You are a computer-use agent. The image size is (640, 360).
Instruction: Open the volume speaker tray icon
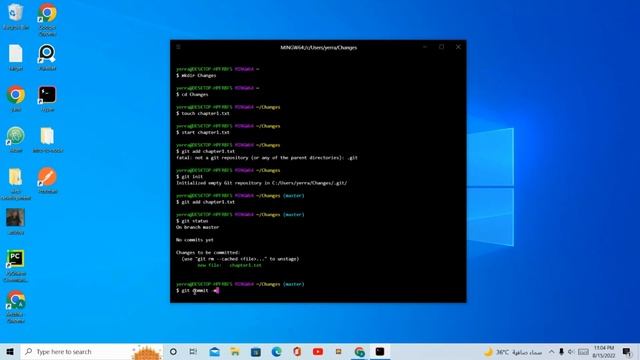571,352
